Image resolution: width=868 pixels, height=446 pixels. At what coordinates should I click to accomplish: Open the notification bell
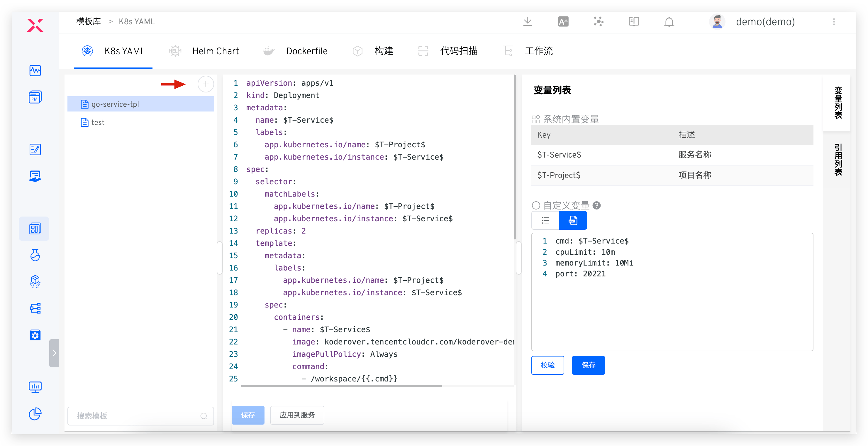[x=669, y=22]
